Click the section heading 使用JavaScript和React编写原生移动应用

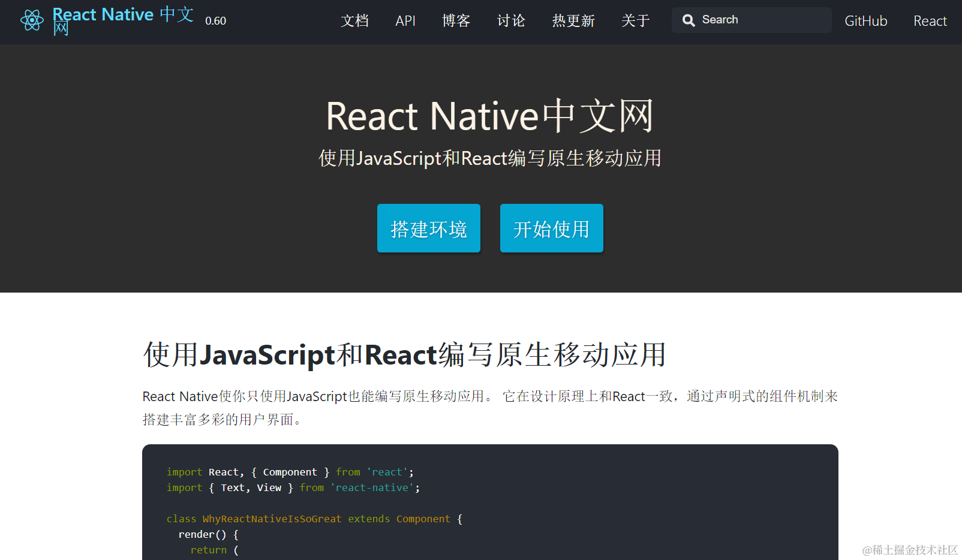point(405,354)
